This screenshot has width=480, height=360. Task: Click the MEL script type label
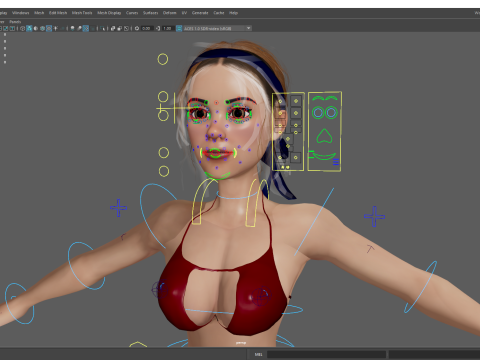click(258, 354)
